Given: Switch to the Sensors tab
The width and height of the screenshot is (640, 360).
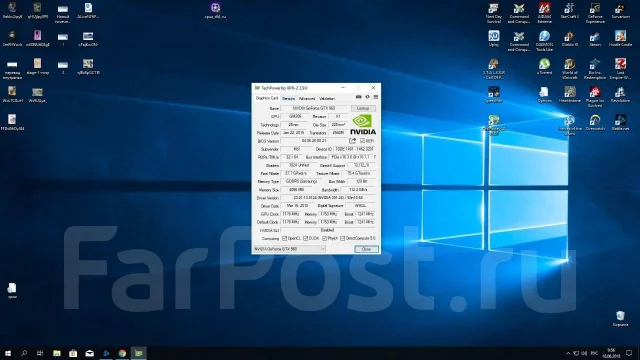Looking at the screenshot, I should click(x=289, y=98).
